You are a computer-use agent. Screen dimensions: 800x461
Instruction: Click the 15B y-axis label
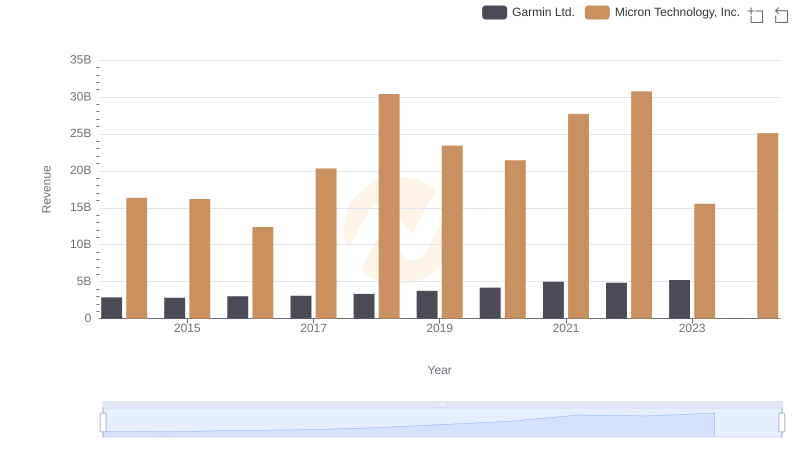(81, 208)
